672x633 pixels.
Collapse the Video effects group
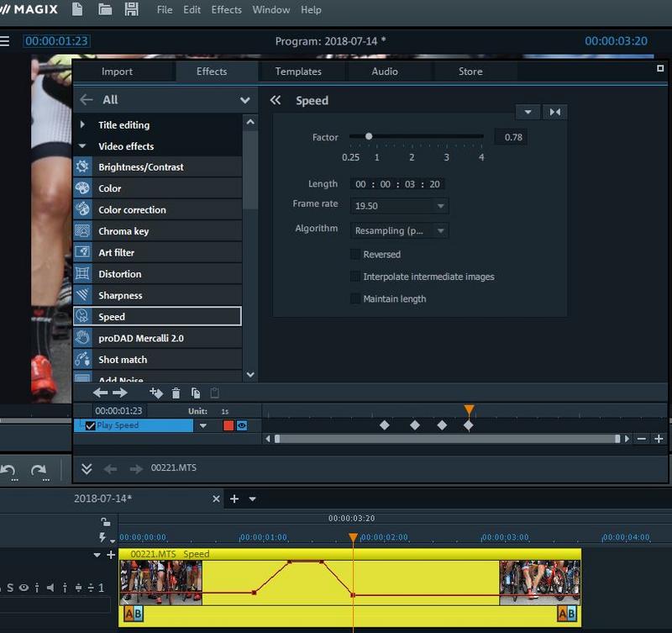tap(82, 146)
